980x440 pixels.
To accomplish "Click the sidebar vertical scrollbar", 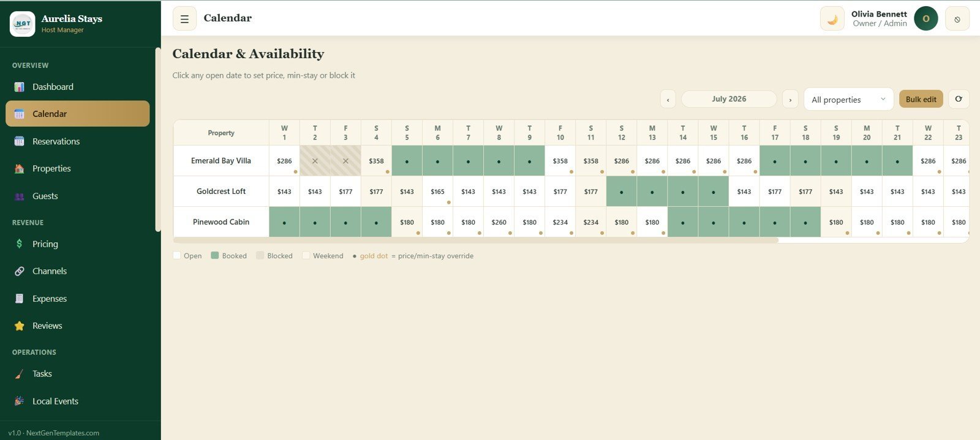I will (x=158, y=140).
